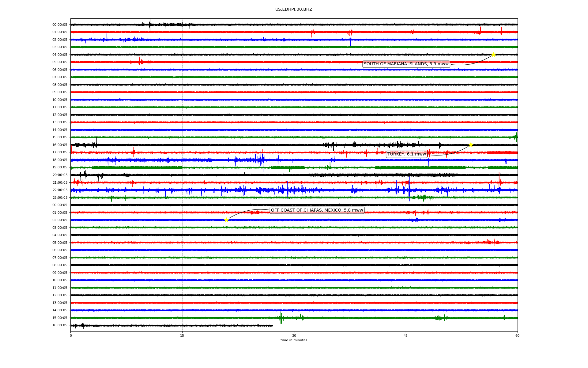588x368 pixels.
Task: Click the x-axis tick label 30
Action: coord(294,335)
